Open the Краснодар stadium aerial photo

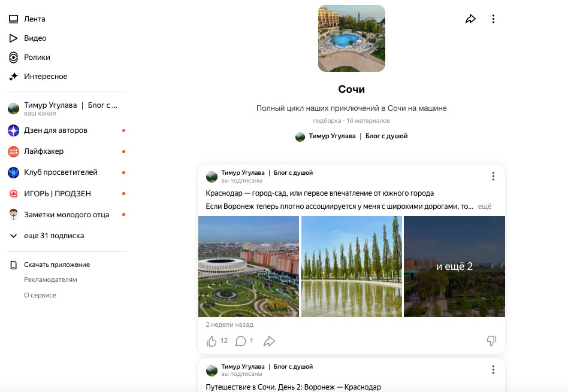[x=249, y=266]
